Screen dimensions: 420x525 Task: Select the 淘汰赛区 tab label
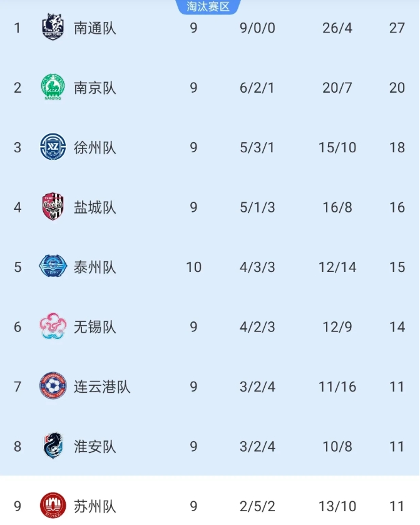point(208,7)
